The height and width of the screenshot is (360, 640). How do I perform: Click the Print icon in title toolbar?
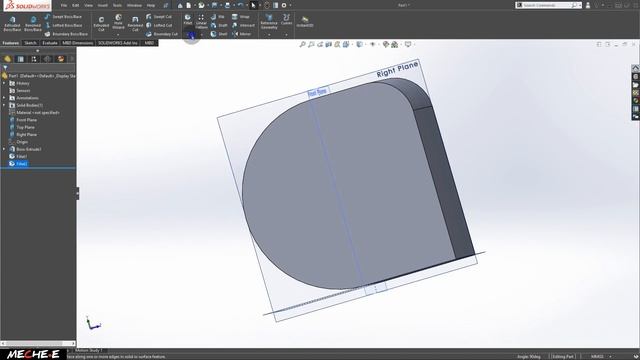227,5
